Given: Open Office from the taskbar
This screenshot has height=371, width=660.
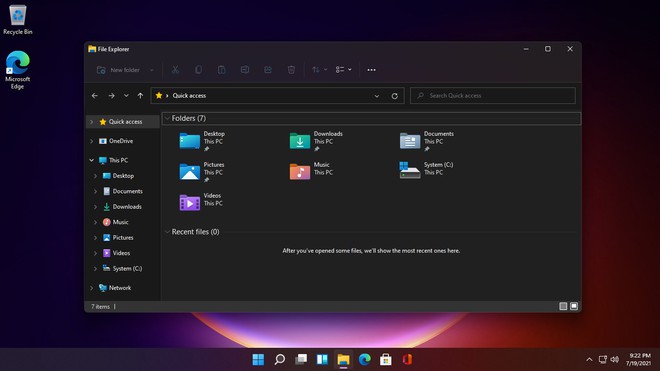Looking at the screenshot, I should click(407, 360).
